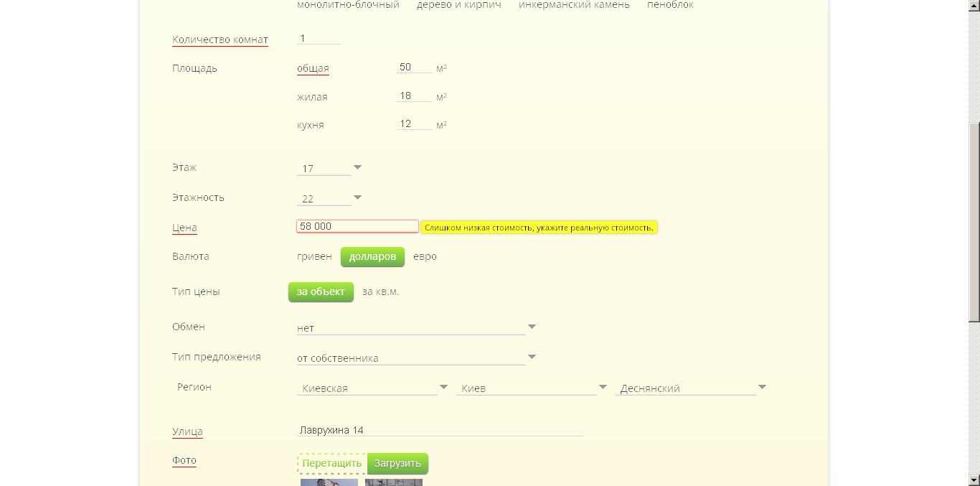Click the "жилая" area label
Image resolution: width=980 pixels, height=486 pixels.
coord(312,97)
